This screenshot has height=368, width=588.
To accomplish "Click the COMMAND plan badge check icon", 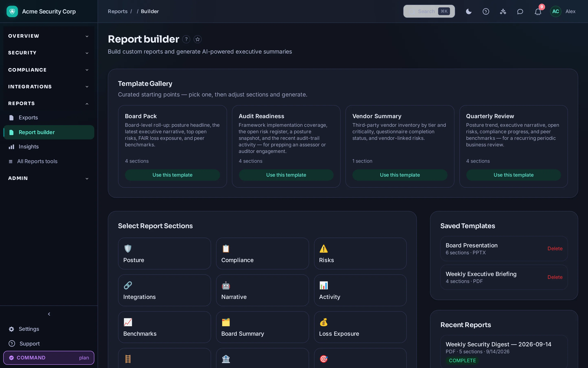I will coord(11,358).
